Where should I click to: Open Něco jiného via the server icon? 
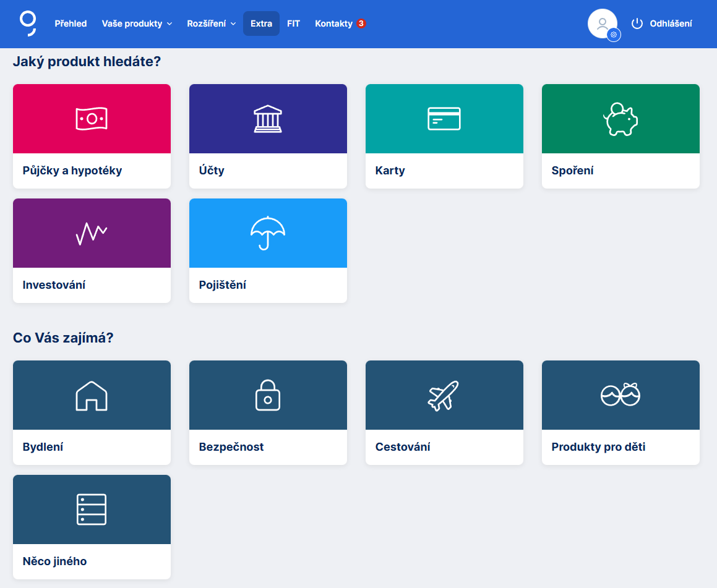[x=92, y=509]
